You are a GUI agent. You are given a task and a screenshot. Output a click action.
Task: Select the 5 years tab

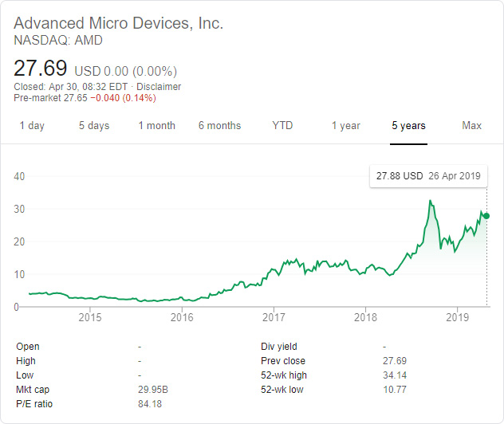408,126
